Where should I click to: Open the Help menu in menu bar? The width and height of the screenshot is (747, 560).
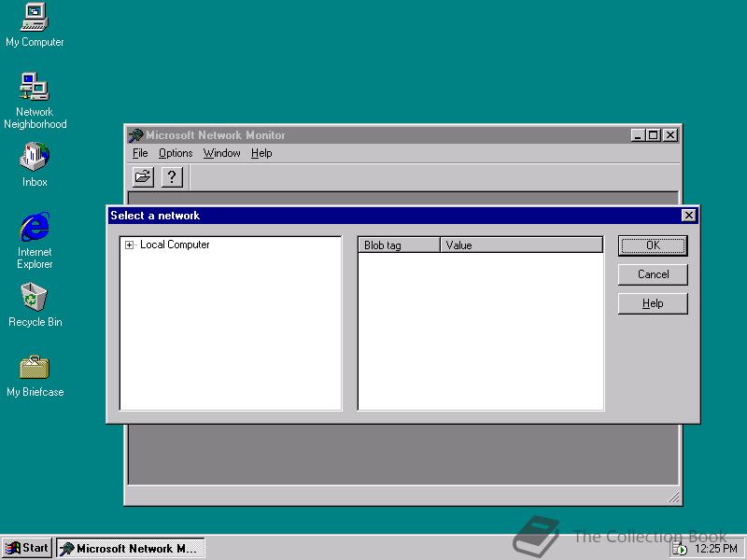(x=261, y=153)
